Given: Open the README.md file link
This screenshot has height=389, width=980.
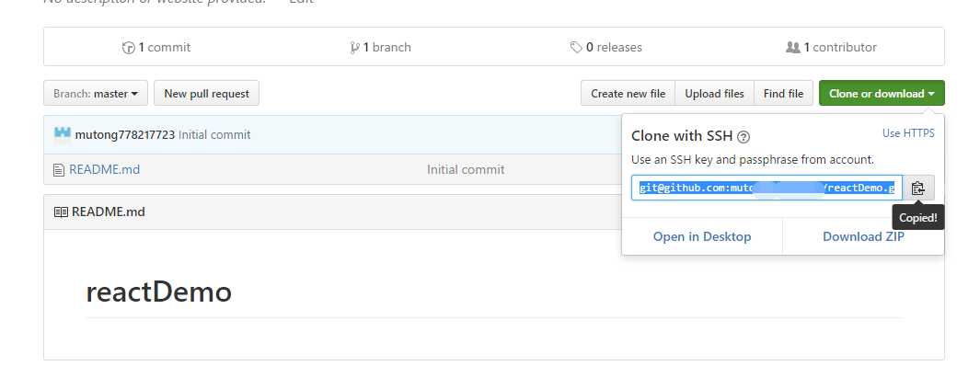Looking at the screenshot, I should (105, 169).
